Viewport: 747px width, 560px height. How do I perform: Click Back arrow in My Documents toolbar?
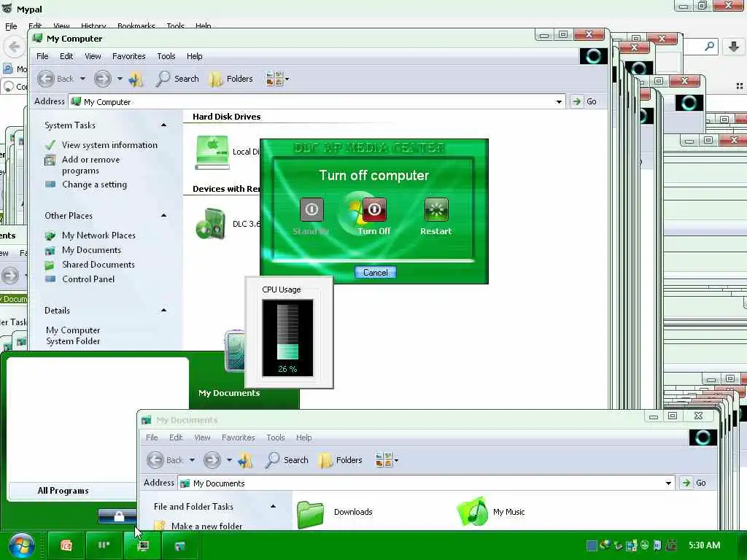[x=156, y=460]
